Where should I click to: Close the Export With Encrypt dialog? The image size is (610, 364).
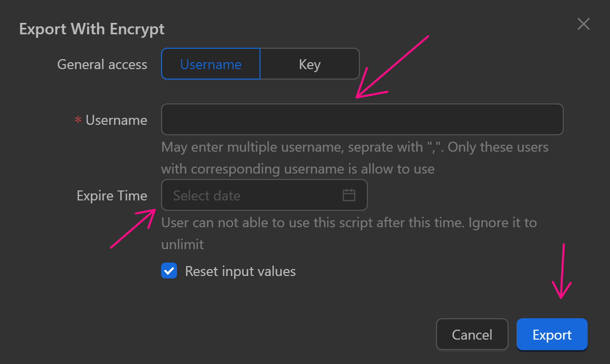[583, 23]
